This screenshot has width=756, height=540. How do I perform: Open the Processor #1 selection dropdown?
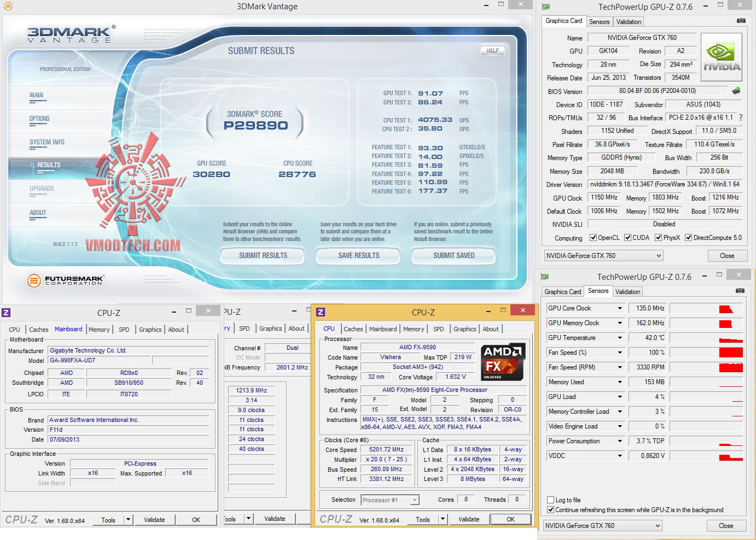(390, 500)
